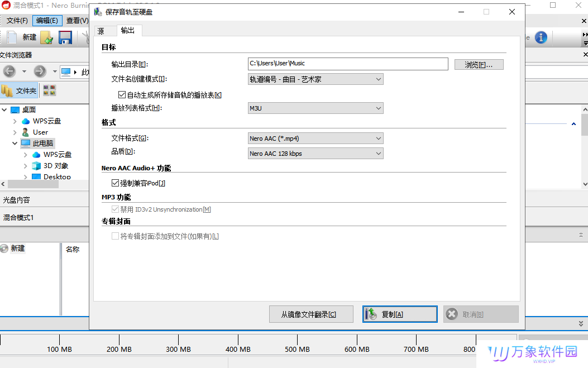
Task: Toggle auto-generate playlist checkbox
Action: 122,95
